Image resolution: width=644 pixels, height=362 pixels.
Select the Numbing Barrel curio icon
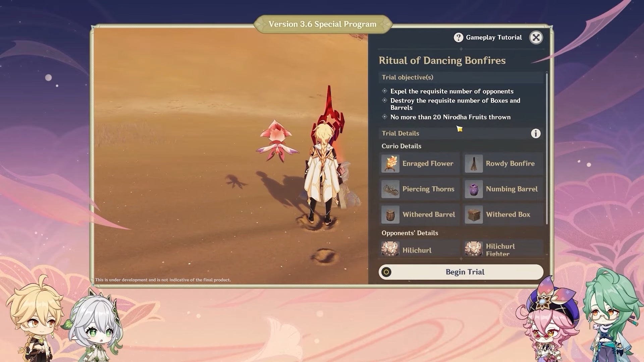tap(474, 189)
